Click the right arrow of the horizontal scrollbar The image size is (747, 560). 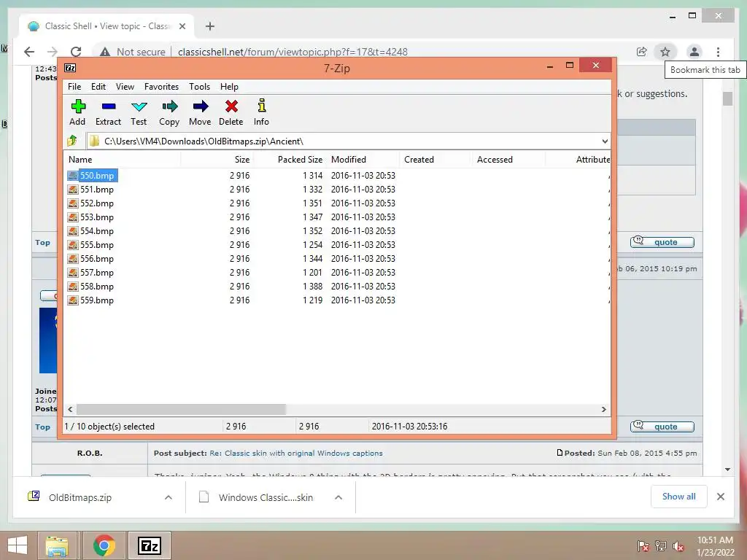603,410
